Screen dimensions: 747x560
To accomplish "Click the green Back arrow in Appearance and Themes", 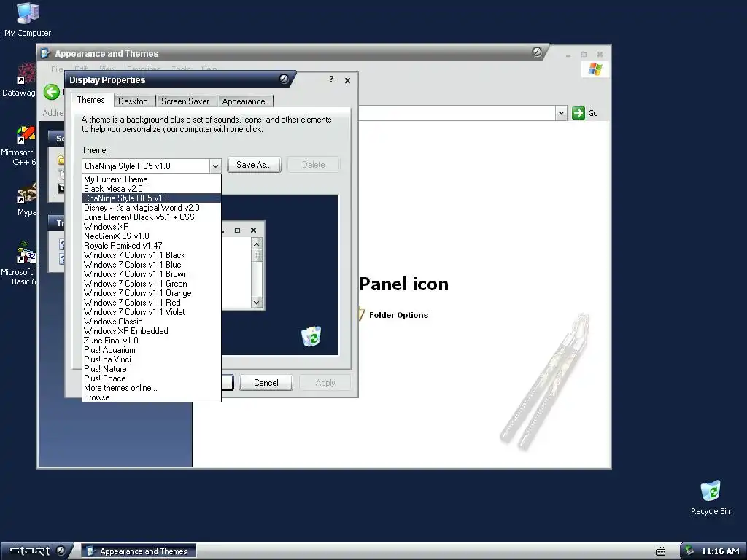I will click(x=52, y=92).
